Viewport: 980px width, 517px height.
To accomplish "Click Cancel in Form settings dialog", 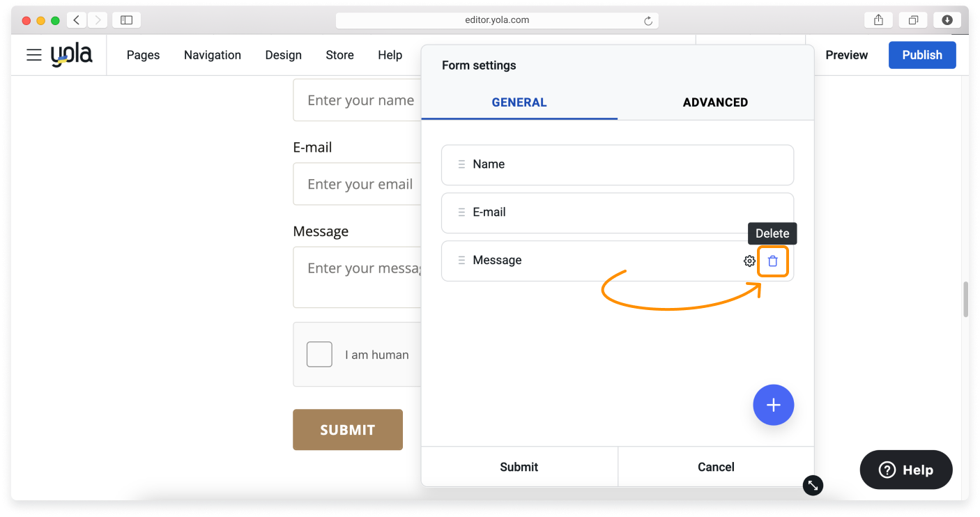I will point(716,467).
